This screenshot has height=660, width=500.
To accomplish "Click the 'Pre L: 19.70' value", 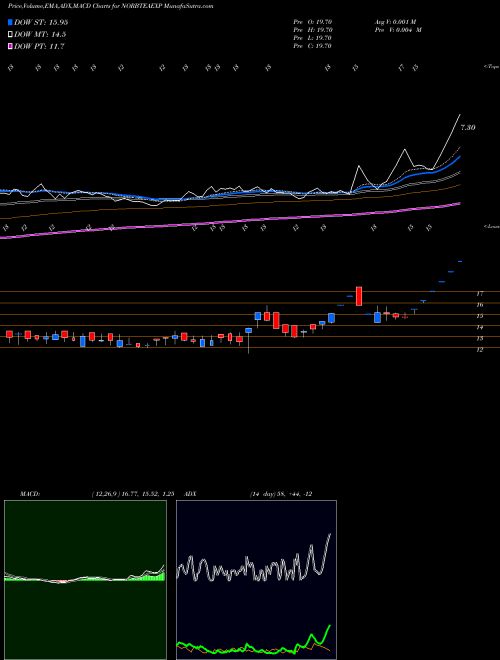I will (313, 38).
